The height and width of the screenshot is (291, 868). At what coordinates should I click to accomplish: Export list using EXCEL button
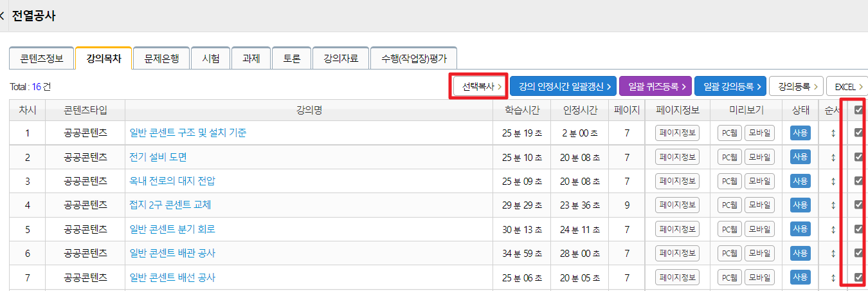click(846, 86)
